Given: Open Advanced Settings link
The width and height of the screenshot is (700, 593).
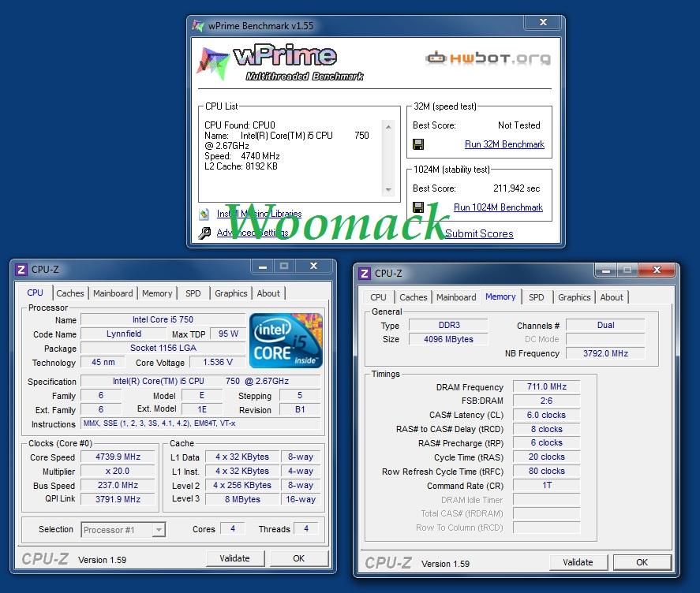Looking at the screenshot, I should coord(253,233).
